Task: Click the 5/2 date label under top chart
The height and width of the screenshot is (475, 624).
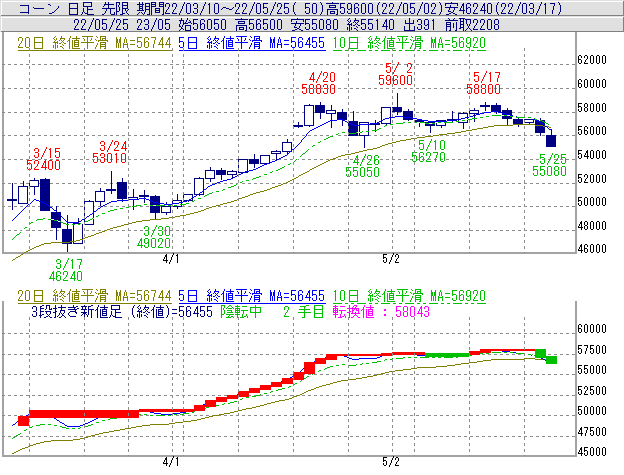Action: click(390, 259)
